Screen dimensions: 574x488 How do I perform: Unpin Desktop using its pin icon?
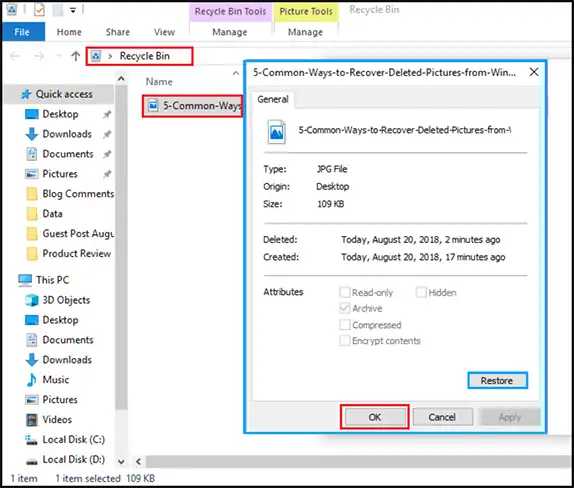click(107, 115)
